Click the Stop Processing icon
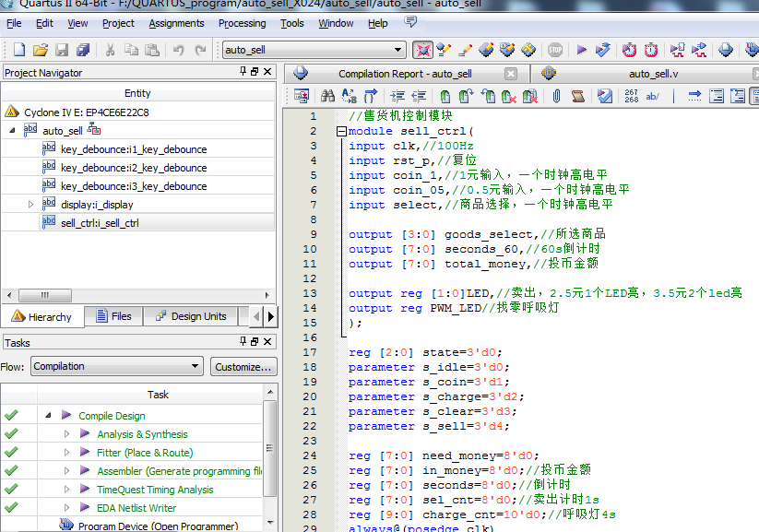 coord(555,50)
